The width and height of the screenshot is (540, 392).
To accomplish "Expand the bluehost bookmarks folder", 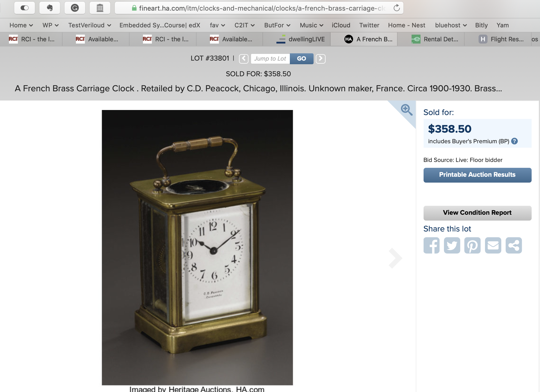I will [x=451, y=25].
